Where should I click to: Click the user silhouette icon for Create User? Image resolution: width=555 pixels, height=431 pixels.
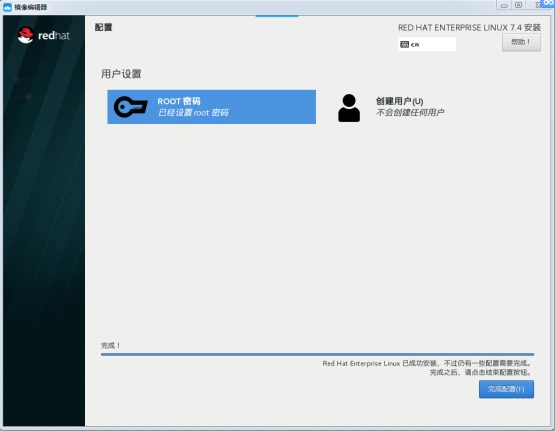[349, 108]
